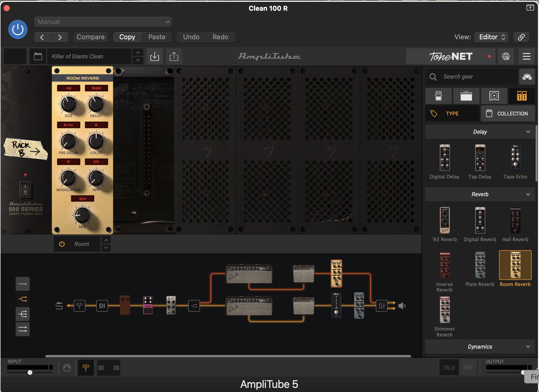Open the chain mixer block

click(x=382, y=306)
